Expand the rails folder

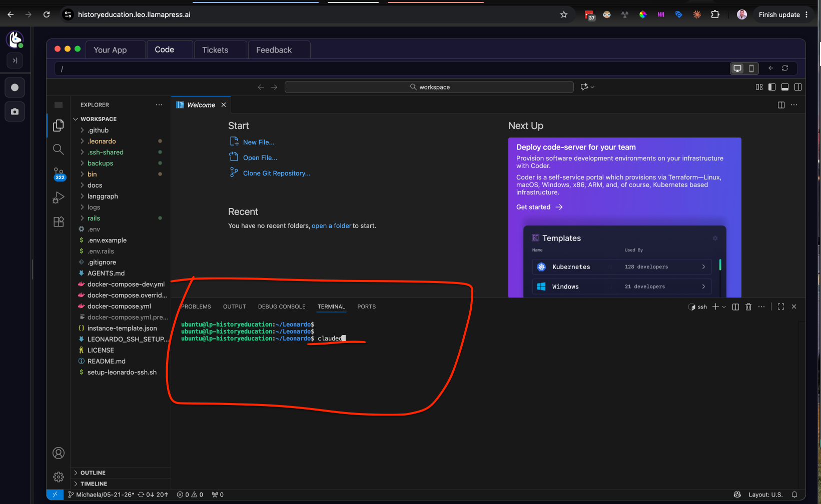(94, 218)
